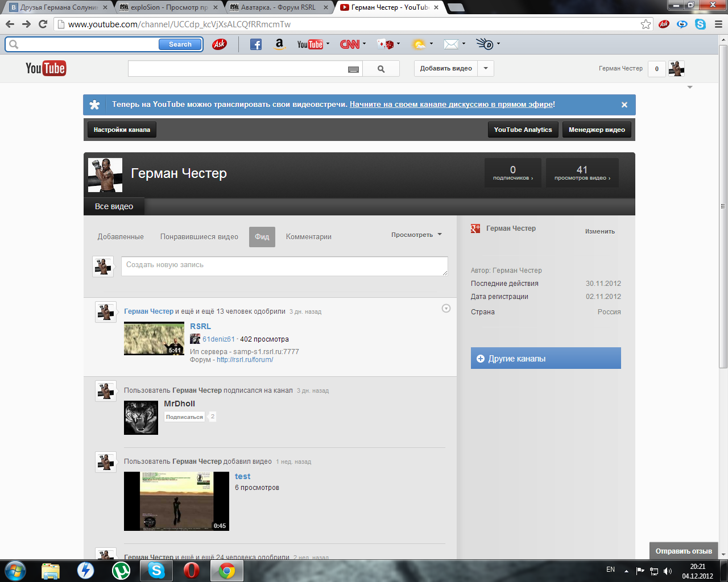Expand the weather dropdown arrow in Ask toolbar
Screen dimensions: 728x582
click(x=431, y=44)
